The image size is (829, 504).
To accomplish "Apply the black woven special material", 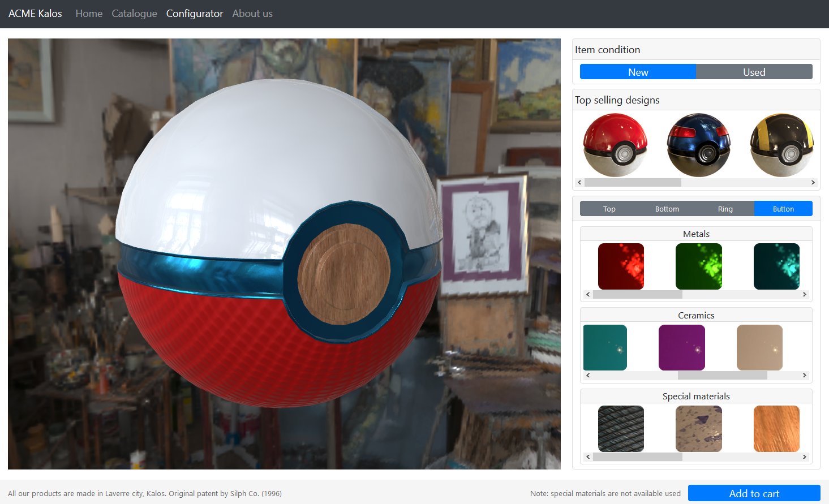I will point(621,429).
